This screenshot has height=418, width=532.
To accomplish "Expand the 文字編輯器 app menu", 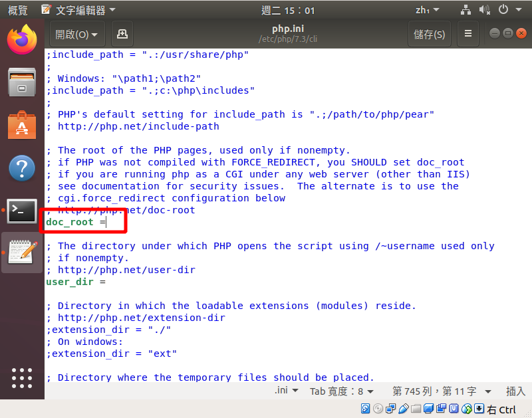I will (78, 10).
